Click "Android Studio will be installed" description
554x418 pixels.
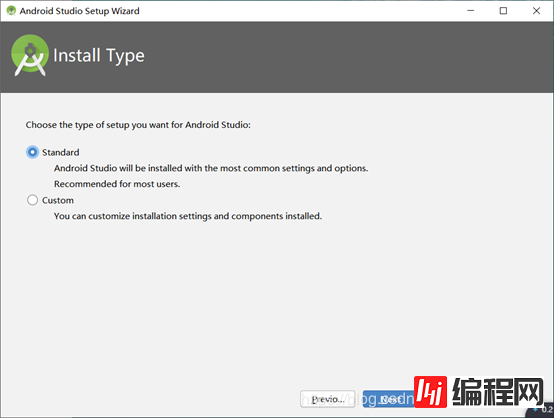tap(211, 168)
